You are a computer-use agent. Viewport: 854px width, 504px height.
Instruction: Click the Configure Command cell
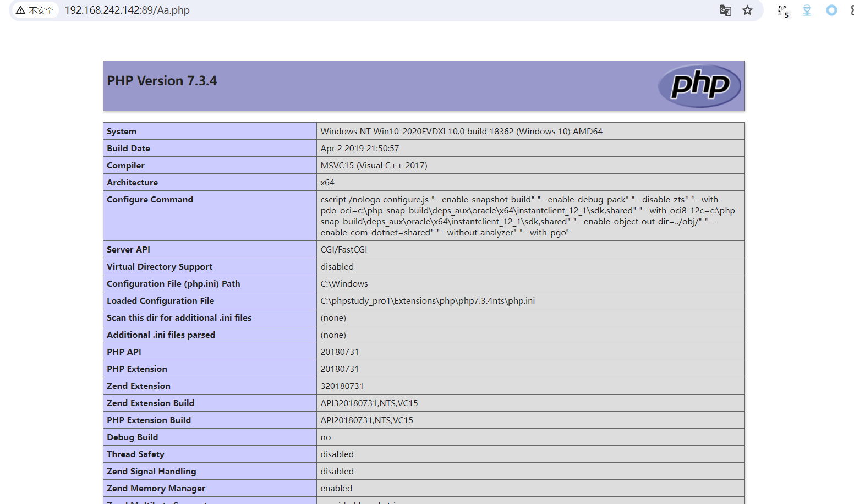pyautogui.click(x=150, y=199)
